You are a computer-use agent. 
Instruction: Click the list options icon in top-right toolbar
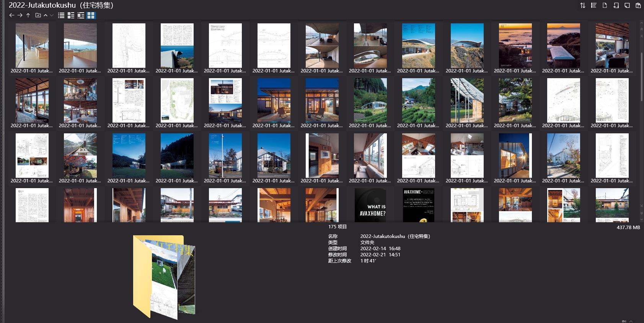click(594, 5)
